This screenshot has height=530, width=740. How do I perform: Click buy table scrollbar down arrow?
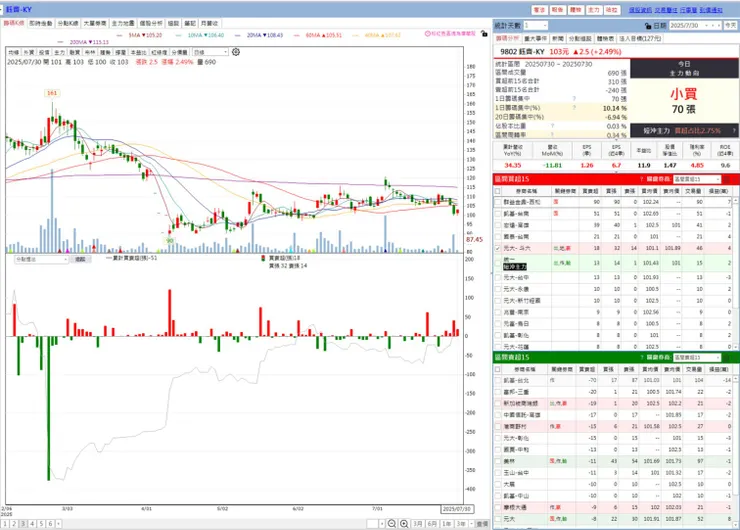[735, 347]
